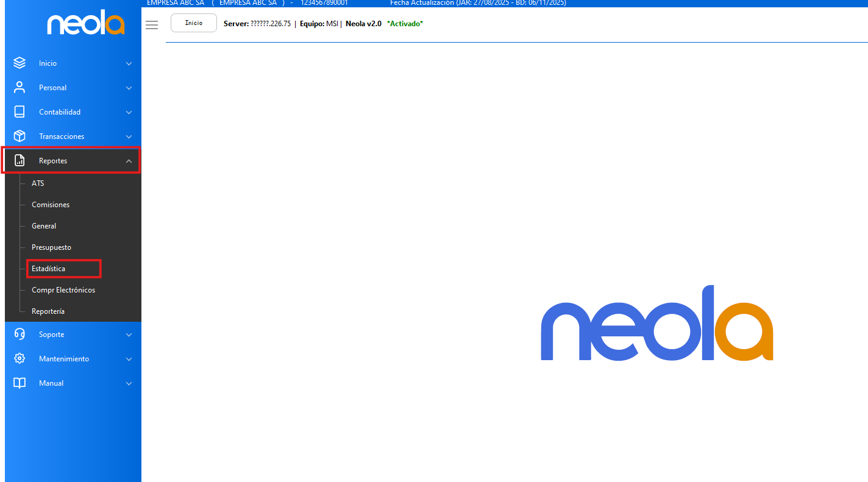Screen dimensions: 868x482
Task: Click the Contabilidad book icon
Action: [20, 112]
